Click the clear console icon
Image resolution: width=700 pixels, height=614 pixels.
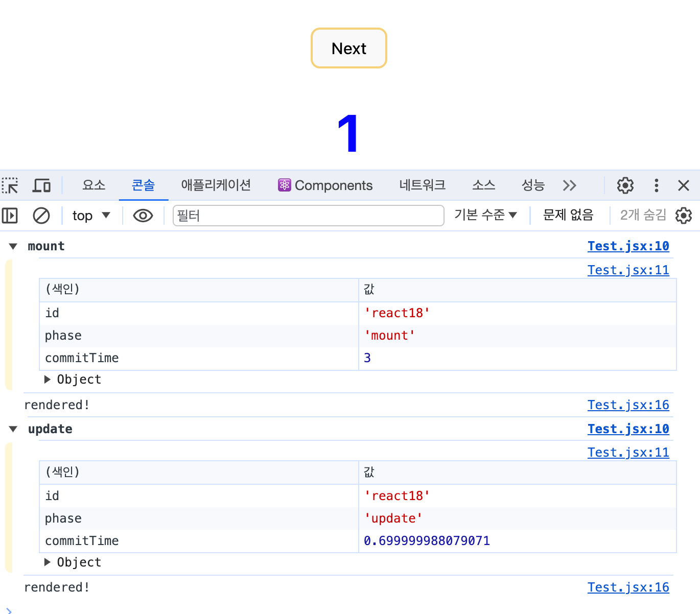coord(41,215)
